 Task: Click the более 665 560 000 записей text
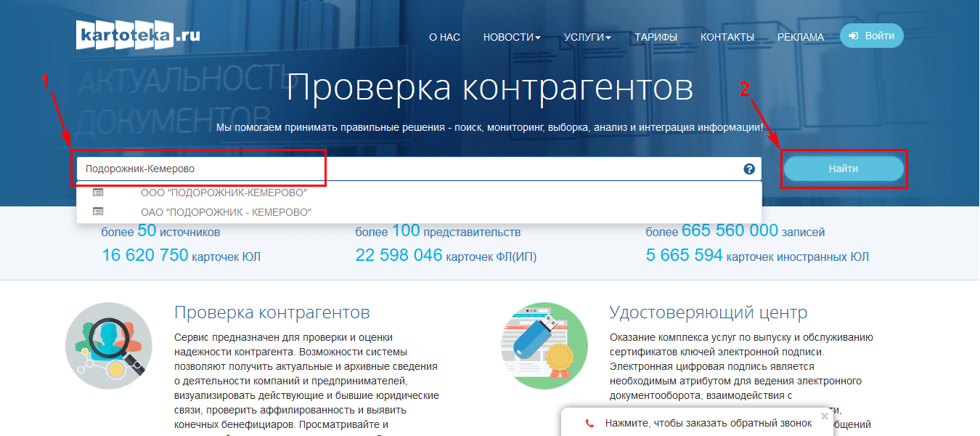click(735, 231)
